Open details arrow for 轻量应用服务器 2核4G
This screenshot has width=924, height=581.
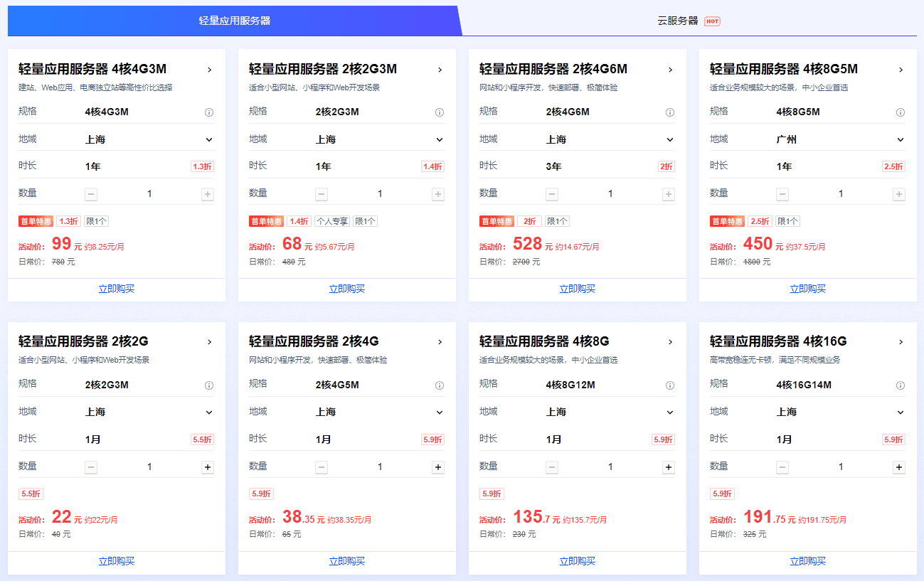pyautogui.click(x=440, y=342)
